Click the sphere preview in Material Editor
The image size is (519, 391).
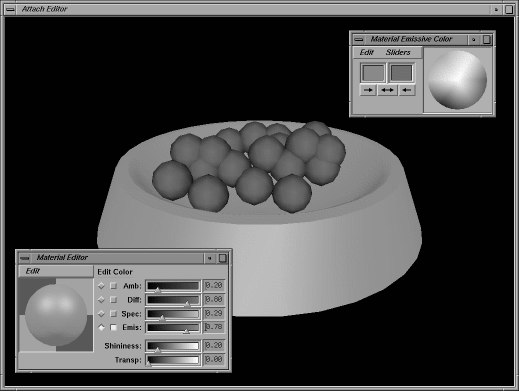[x=56, y=315]
